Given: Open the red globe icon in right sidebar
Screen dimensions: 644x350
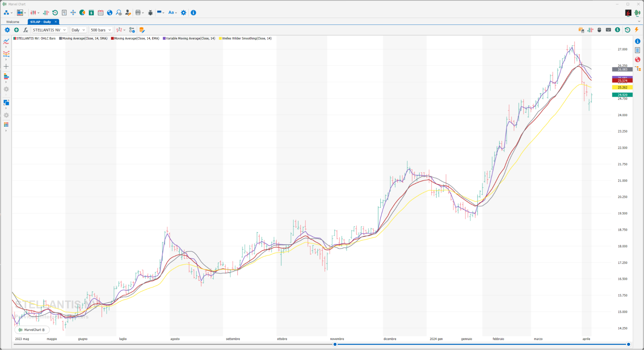Looking at the screenshot, I should [638, 60].
